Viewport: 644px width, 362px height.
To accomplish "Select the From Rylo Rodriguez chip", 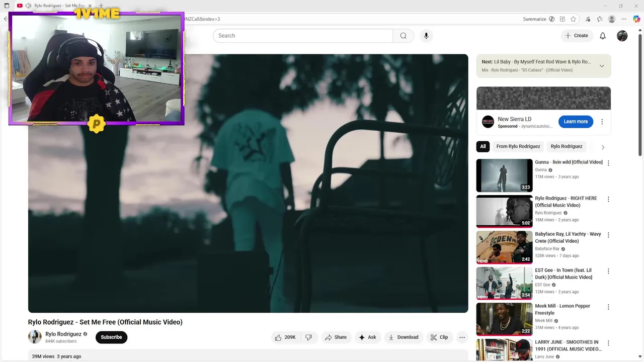I will [518, 146].
